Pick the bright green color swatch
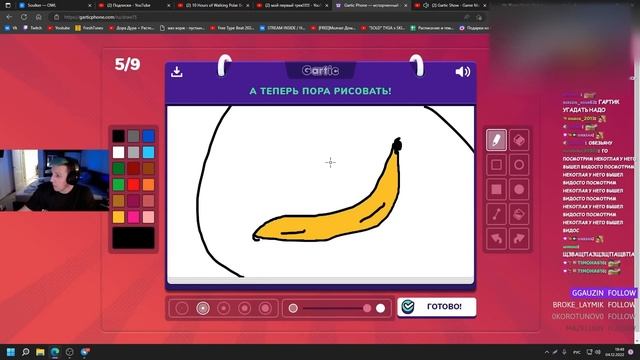This screenshot has width=640, height=360. 118,184
